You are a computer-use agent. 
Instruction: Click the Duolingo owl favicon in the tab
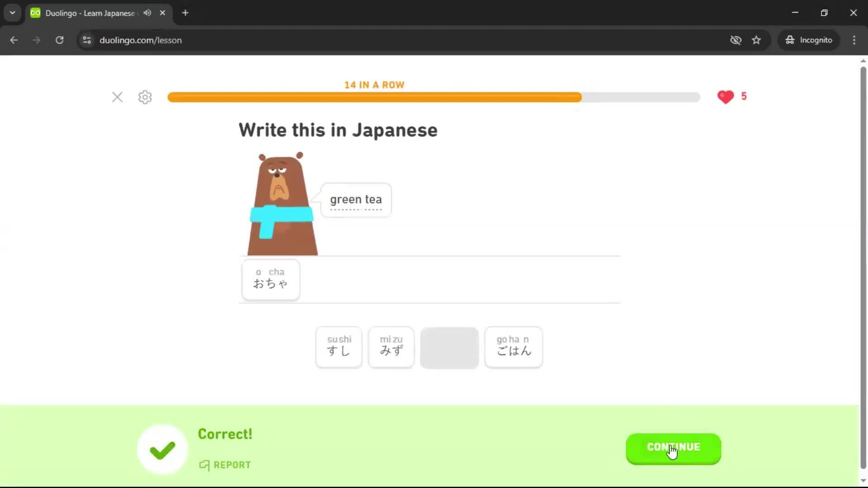(x=35, y=13)
